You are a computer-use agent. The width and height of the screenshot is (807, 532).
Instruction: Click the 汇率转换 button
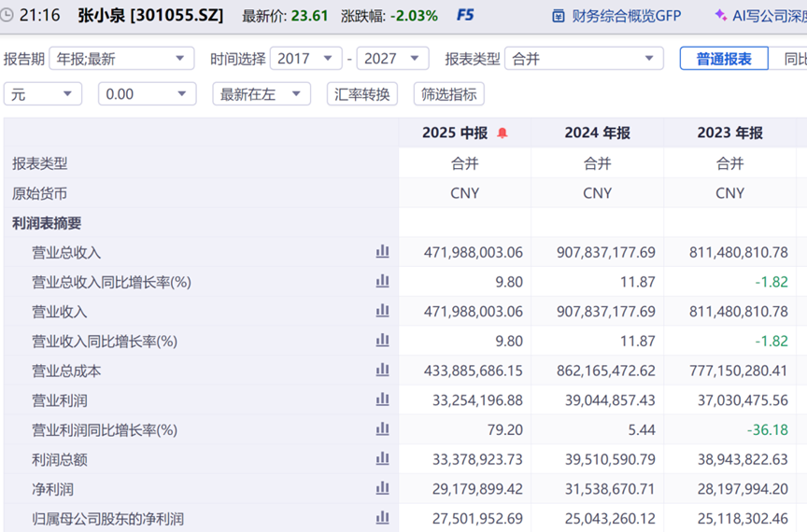coord(362,94)
